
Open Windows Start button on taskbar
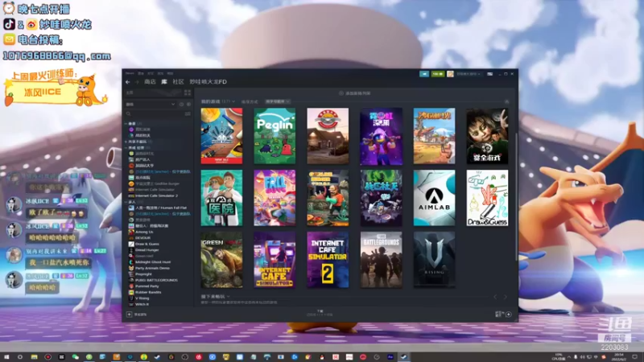(6, 356)
